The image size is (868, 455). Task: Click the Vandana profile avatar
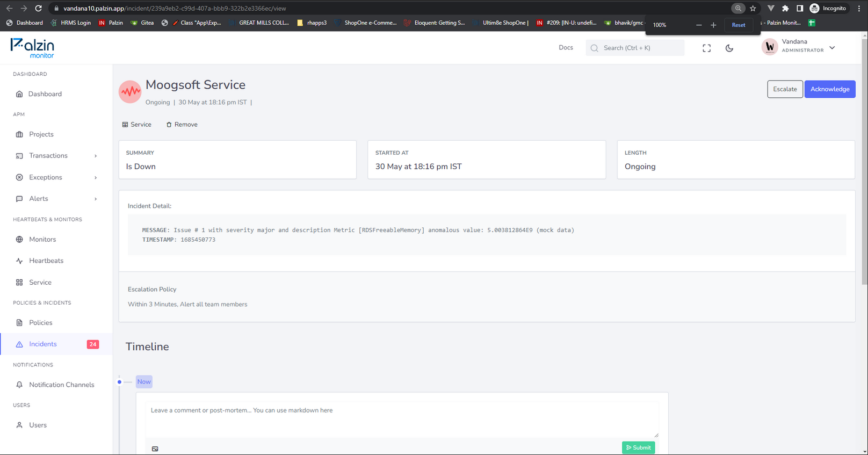click(770, 47)
